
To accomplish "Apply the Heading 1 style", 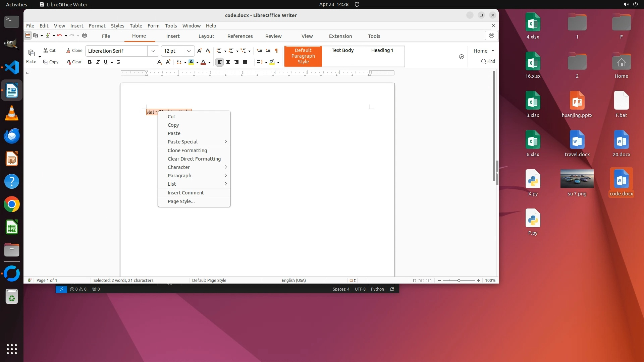I will 382,50.
